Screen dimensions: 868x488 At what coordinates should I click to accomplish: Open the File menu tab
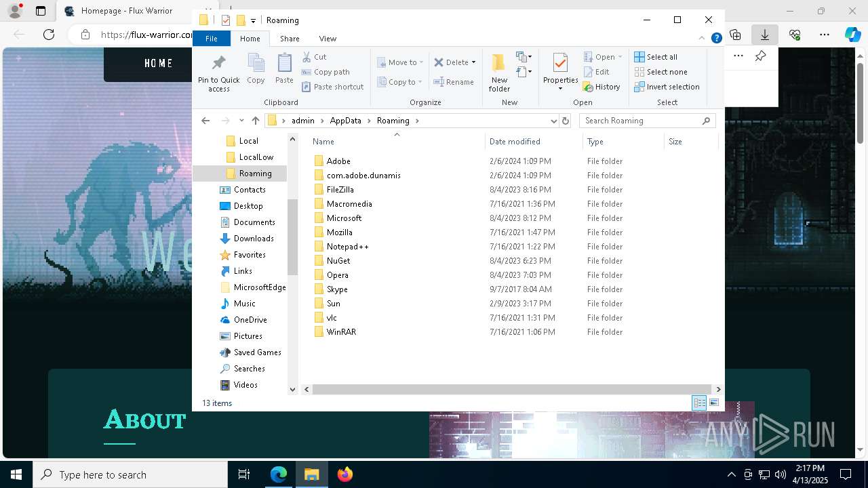point(212,39)
